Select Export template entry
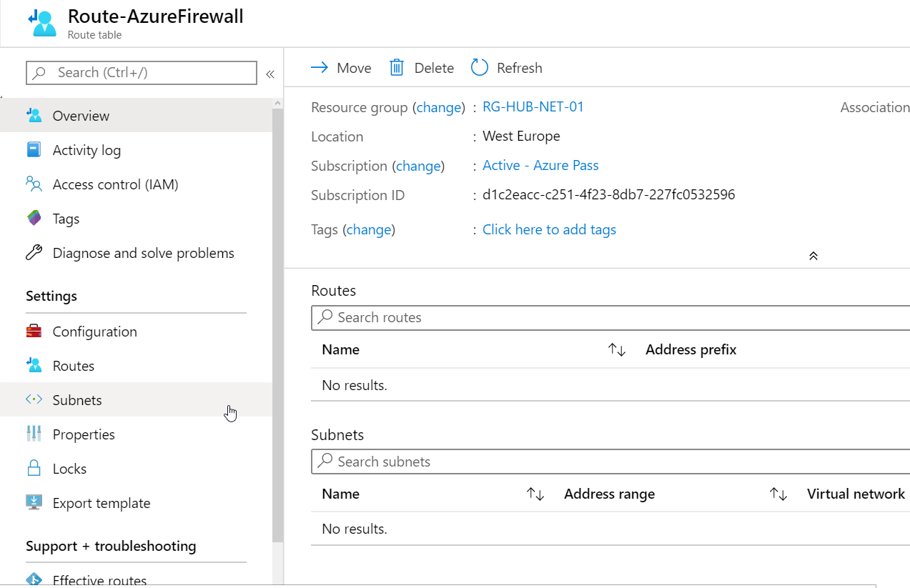Viewport: 910px width, 588px height. coord(136,502)
